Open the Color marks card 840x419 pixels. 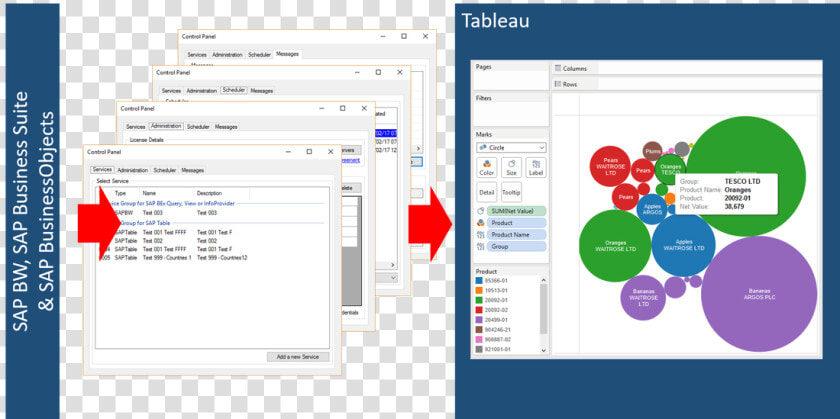[x=486, y=168]
